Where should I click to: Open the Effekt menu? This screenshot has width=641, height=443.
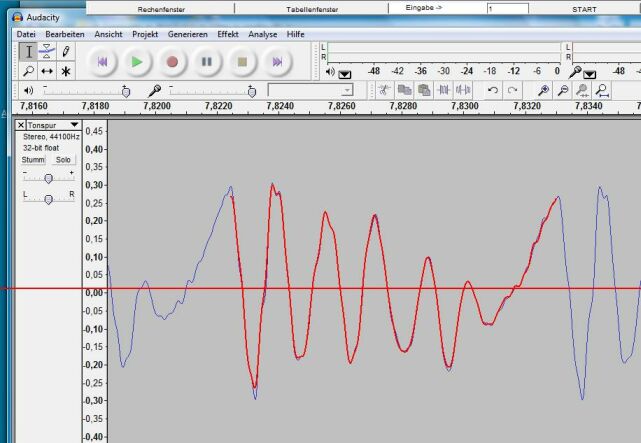pos(227,34)
